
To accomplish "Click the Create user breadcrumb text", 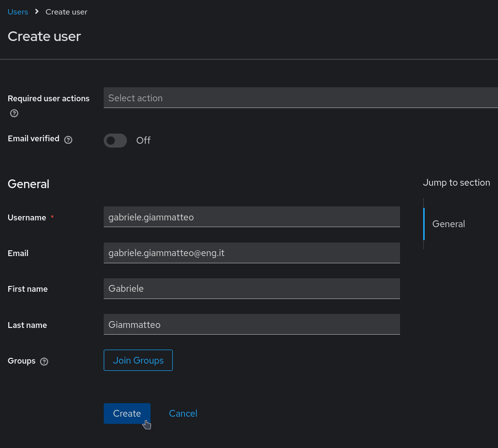I will [67, 12].
